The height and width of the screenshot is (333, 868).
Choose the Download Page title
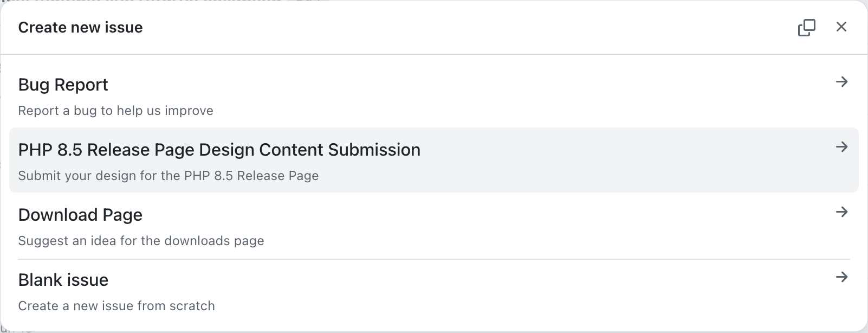(80, 215)
